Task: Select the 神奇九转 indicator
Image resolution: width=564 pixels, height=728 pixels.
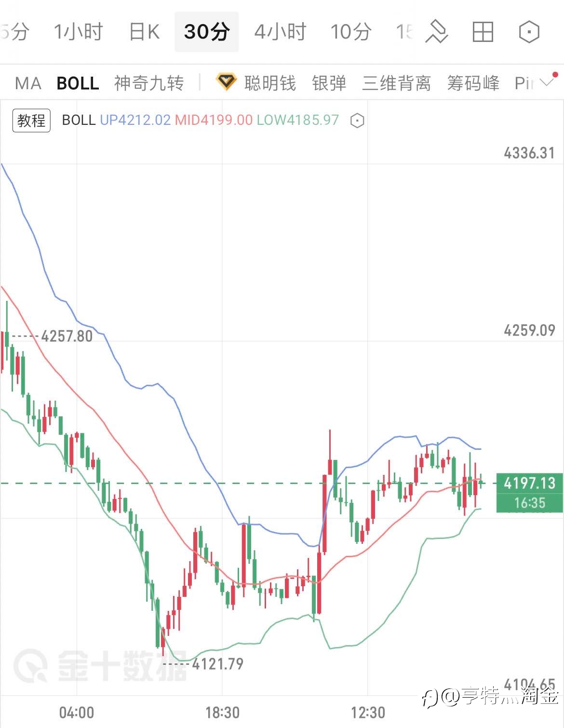Action: coord(149,83)
